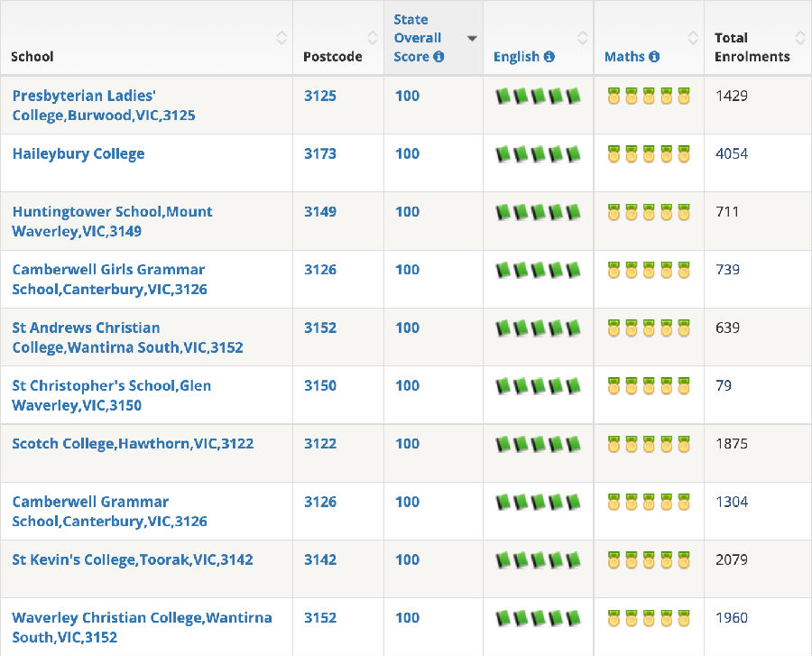Click Maths medal rating in Haileybury row
The width and height of the screenshot is (812, 656).
(649, 153)
